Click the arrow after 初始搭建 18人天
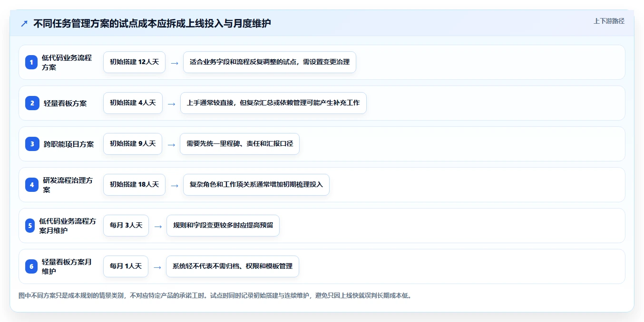This screenshot has height=322, width=644. pos(175,185)
